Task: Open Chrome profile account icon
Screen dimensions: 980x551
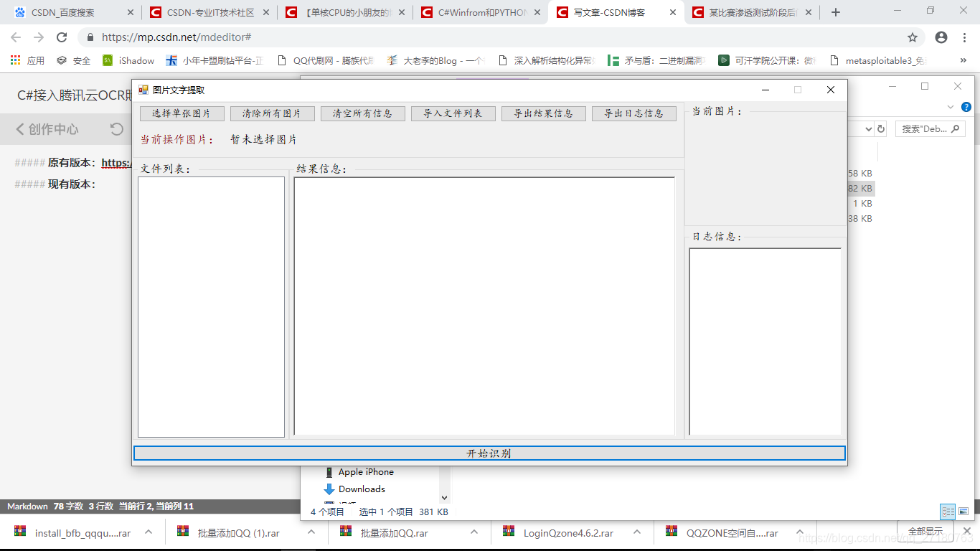Action: (941, 37)
